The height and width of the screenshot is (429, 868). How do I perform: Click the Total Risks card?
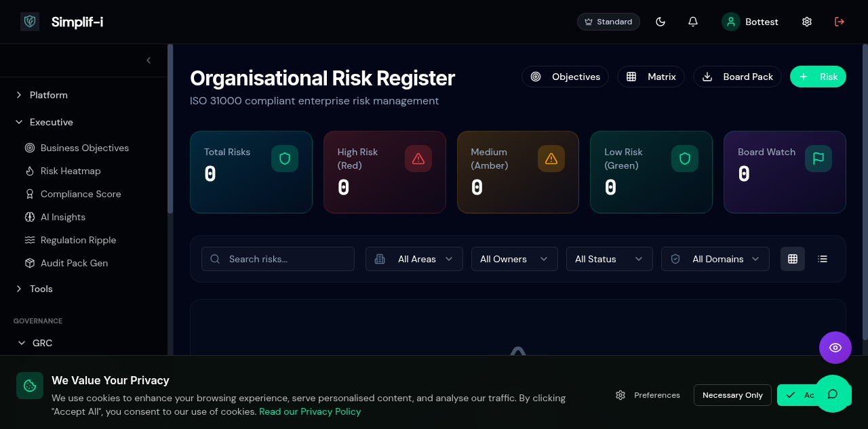(251, 172)
